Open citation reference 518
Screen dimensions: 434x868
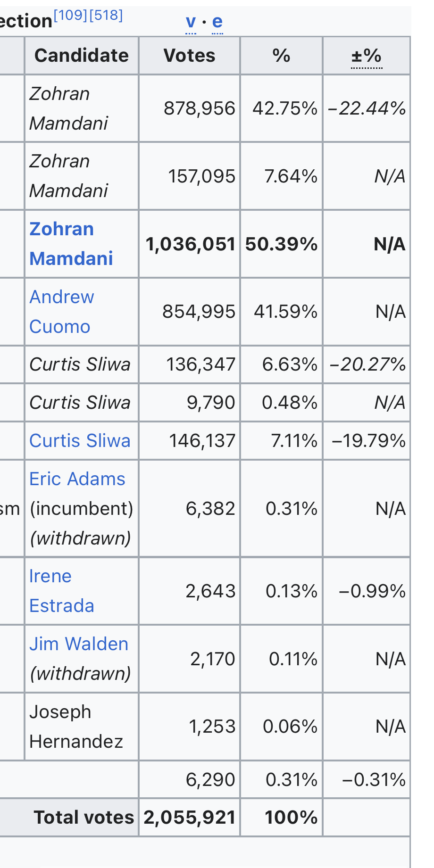106,16
